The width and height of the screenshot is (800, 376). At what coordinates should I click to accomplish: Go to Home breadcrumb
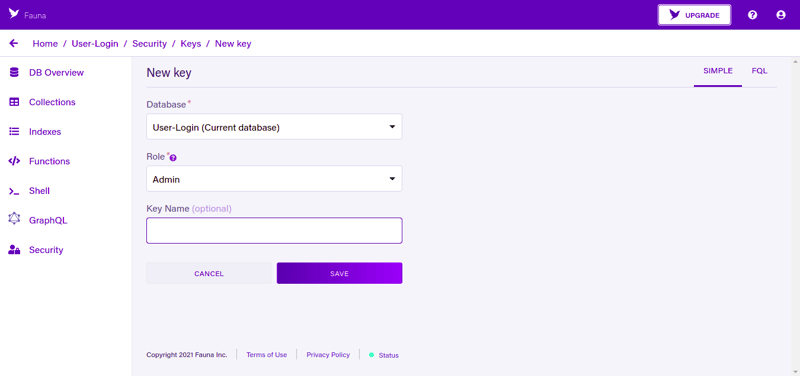coord(45,44)
